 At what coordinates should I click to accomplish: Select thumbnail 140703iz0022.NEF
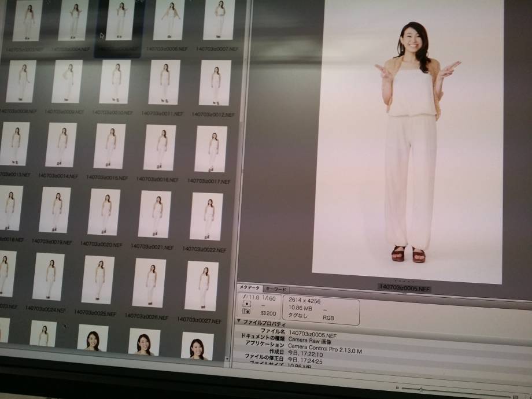click(x=206, y=216)
